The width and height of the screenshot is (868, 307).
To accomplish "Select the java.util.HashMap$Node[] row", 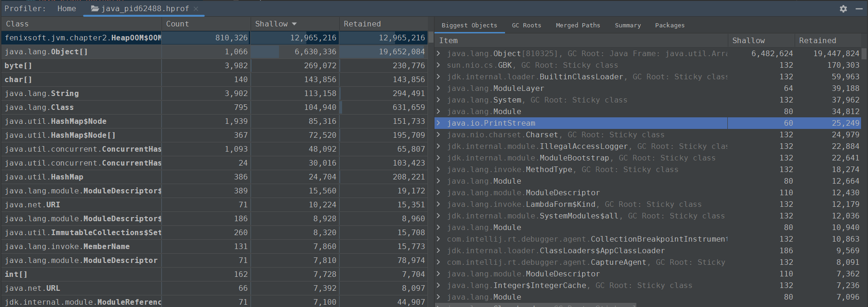I will pyautogui.click(x=214, y=135).
